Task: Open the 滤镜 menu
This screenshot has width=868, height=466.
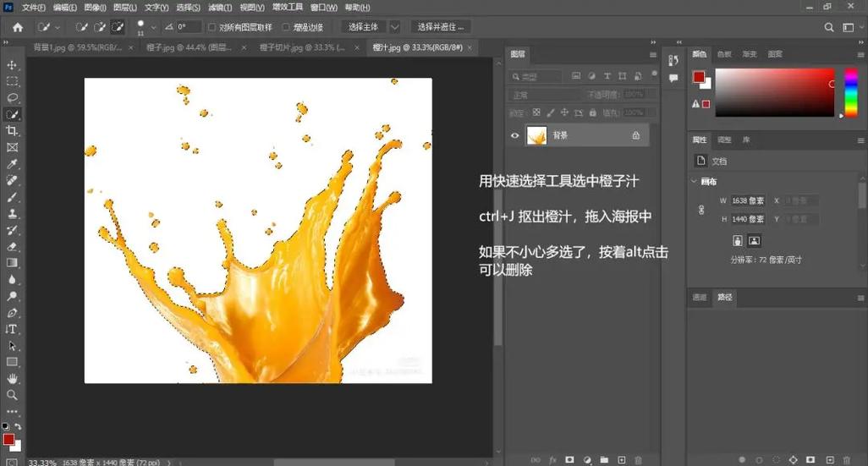Action: [x=220, y=7]
